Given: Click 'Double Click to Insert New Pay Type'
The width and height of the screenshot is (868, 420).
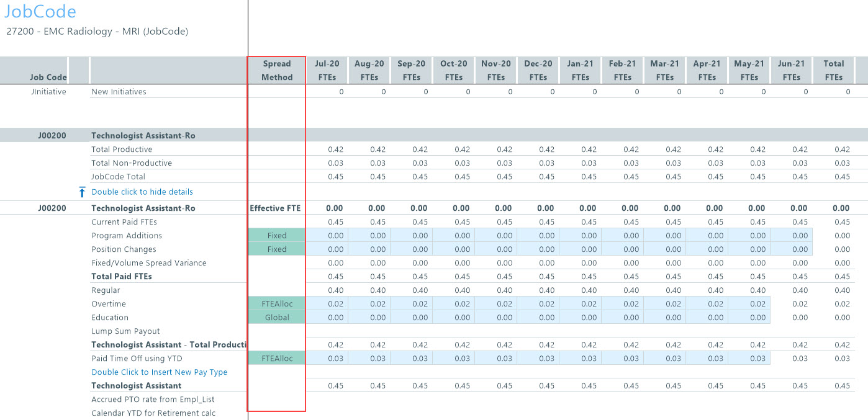Looking at the screenshot, I should tap(159, 372).
